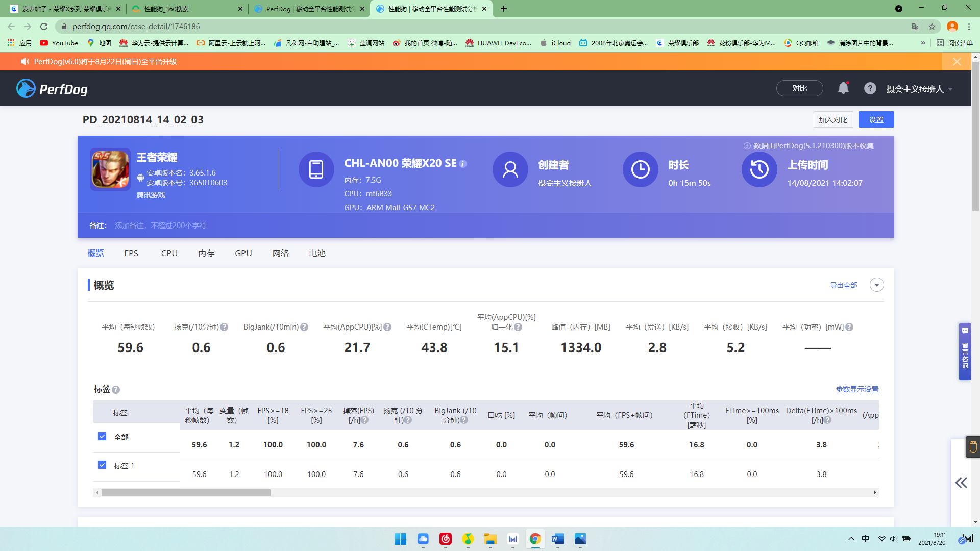Uncheck the 全部 tag checkbox
Screen dimensions: 980x551
click(x=102, y=437)
